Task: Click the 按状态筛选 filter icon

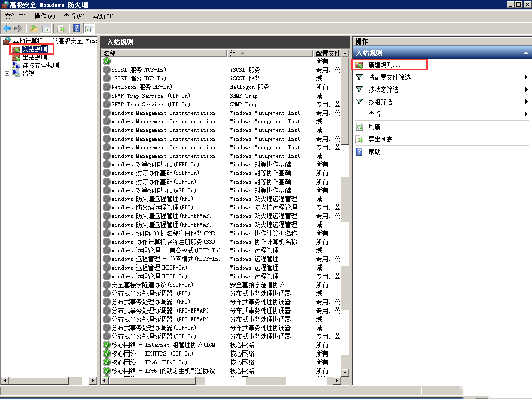Action: (x=359, y=90)
